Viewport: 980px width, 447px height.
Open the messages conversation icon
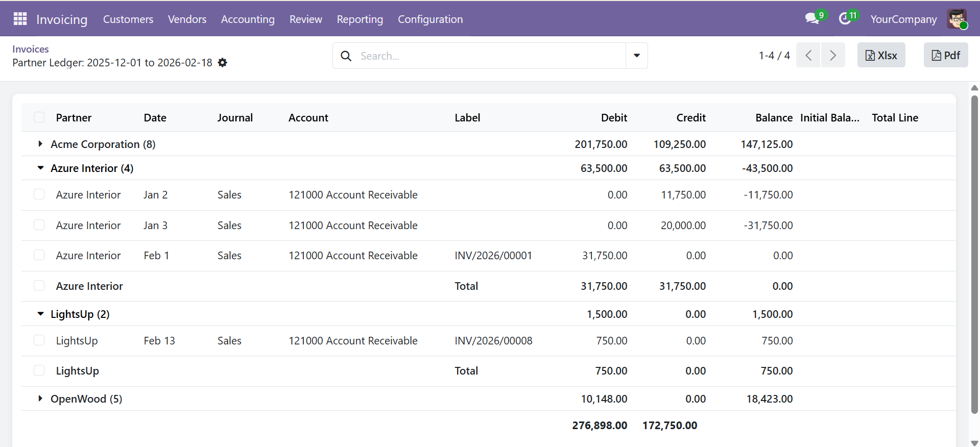pos(811,19)
